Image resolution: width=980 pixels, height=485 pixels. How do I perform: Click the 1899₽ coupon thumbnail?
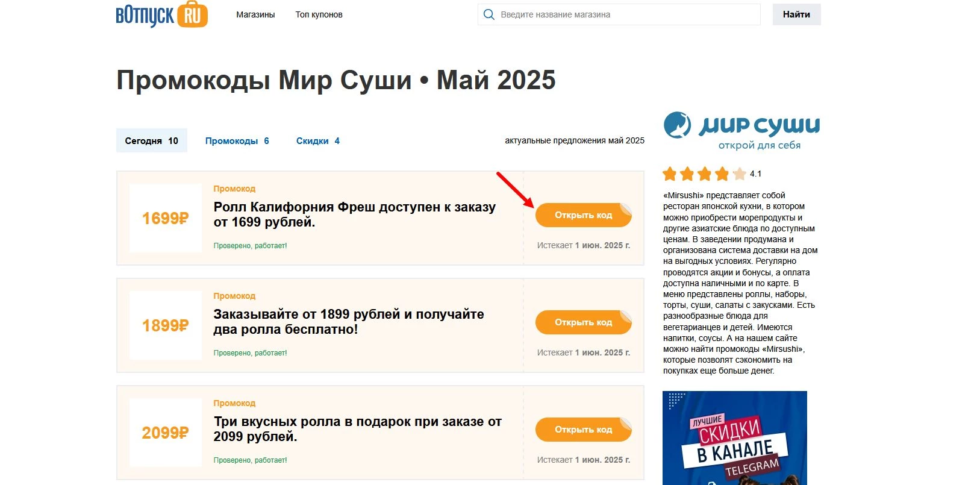pyautogui.click(x=166, y=325)
